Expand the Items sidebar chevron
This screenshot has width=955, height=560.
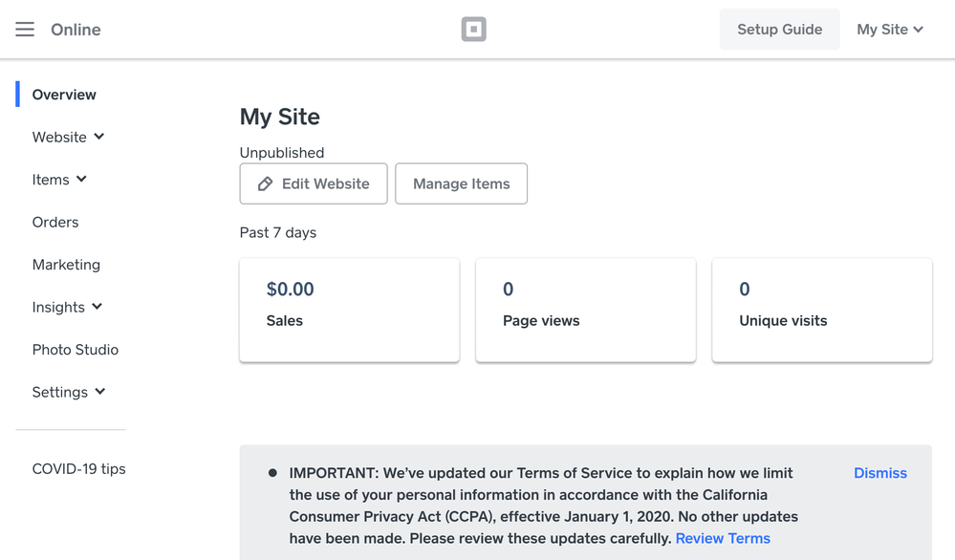pyautogui.click(x=81, y=179)
